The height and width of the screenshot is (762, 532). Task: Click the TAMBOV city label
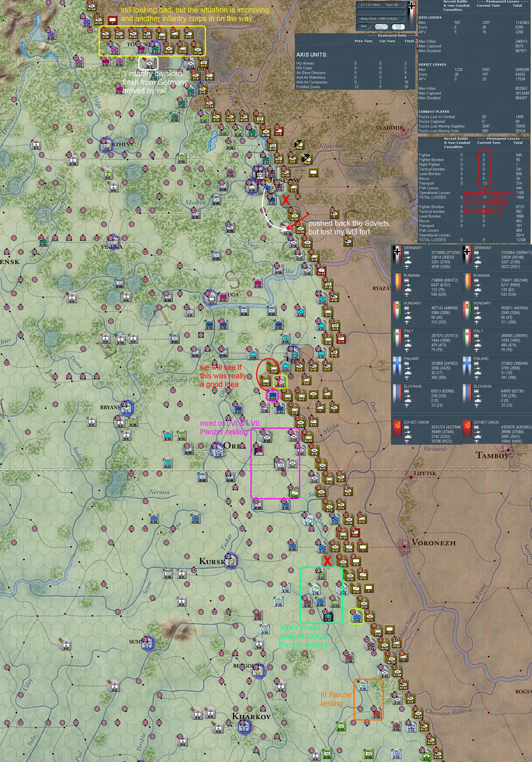492,456
